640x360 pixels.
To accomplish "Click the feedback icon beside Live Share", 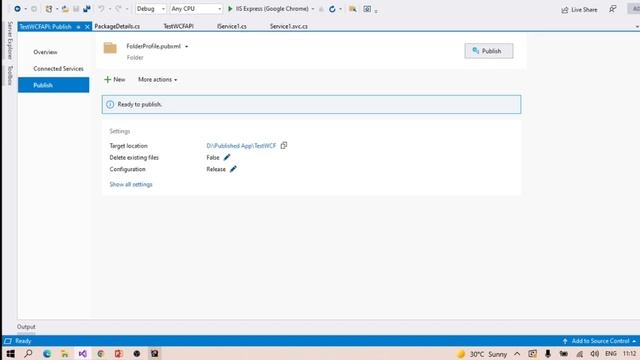I will [x=613, y=9].
